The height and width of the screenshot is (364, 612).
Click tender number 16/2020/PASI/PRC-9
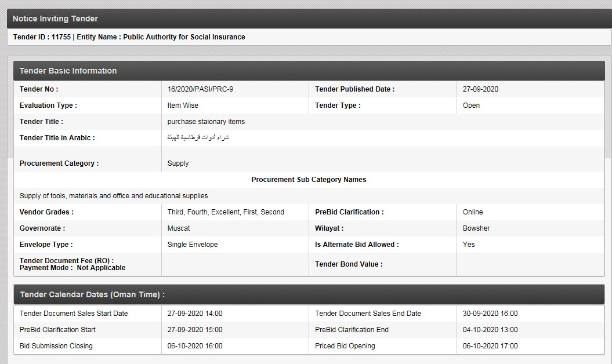[x=200, y=89]
